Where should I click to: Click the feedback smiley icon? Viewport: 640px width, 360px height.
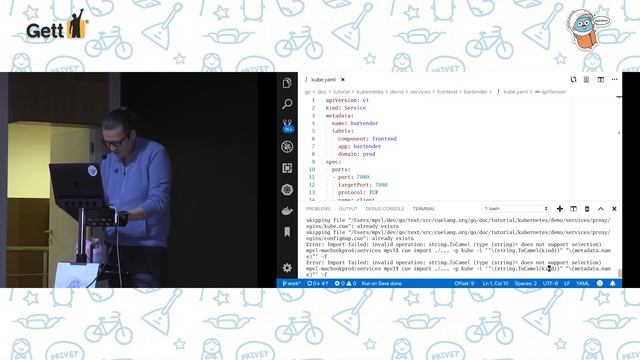click(x=600, y=283)
